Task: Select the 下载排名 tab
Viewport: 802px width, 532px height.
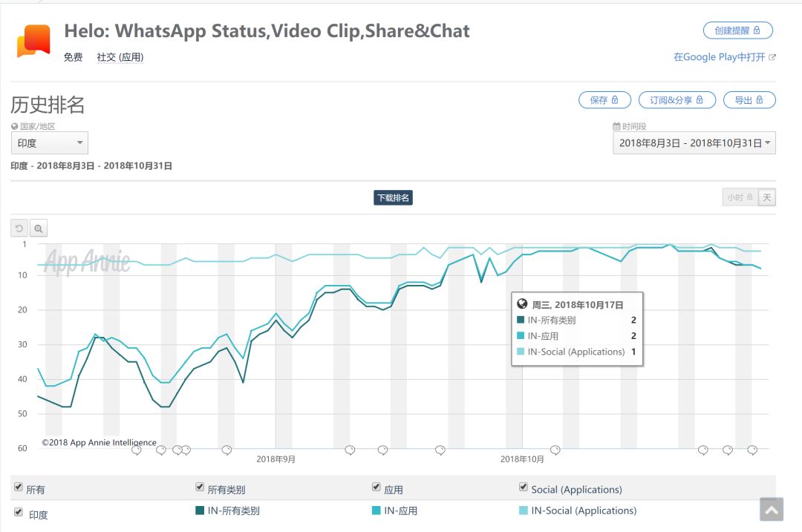Action: point(393,197)
